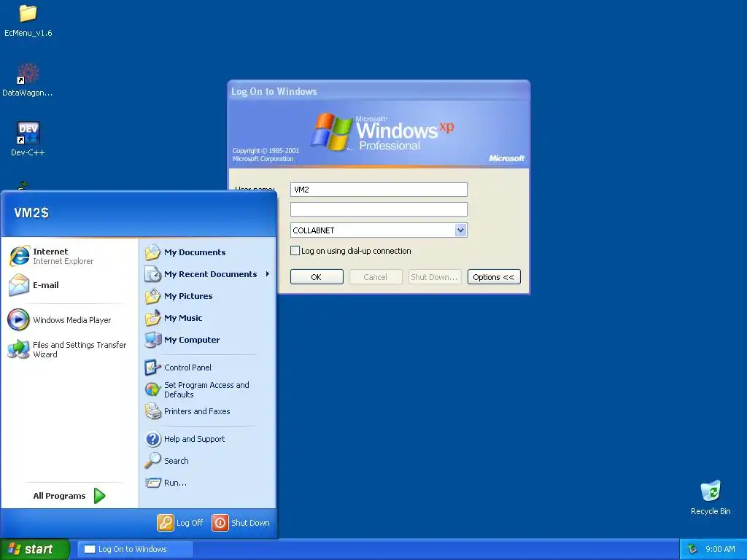The height and width of the screenshot is (560, 747).
Task: Choose the E-mail menu entry label
Action: point(46,285)
